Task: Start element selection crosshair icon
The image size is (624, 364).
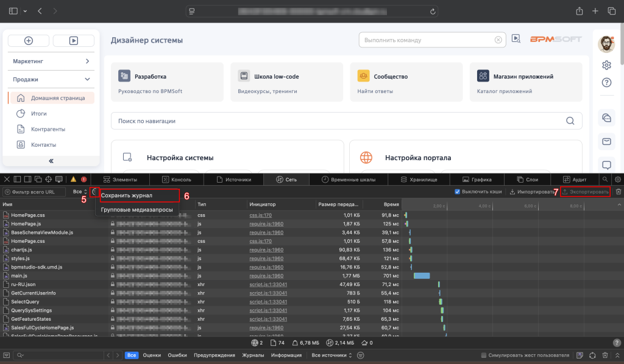Action: click(x=49, y=180)
